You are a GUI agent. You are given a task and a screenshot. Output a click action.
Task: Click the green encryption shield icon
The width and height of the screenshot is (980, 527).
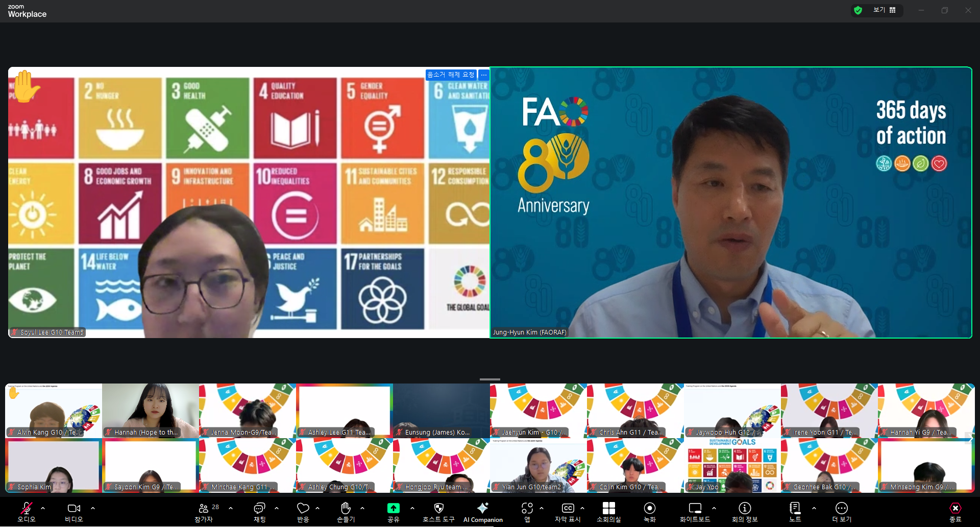(x=858, y=10)
